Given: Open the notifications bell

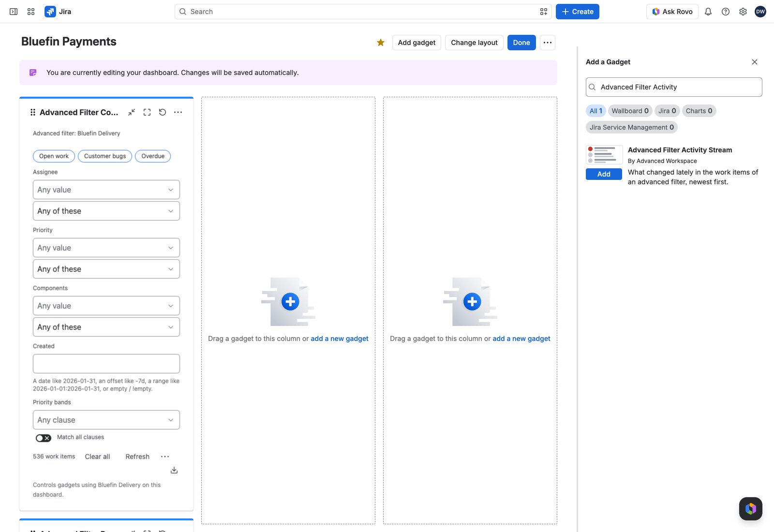Looking at the screenshot, I should click(x=708, y=12).
